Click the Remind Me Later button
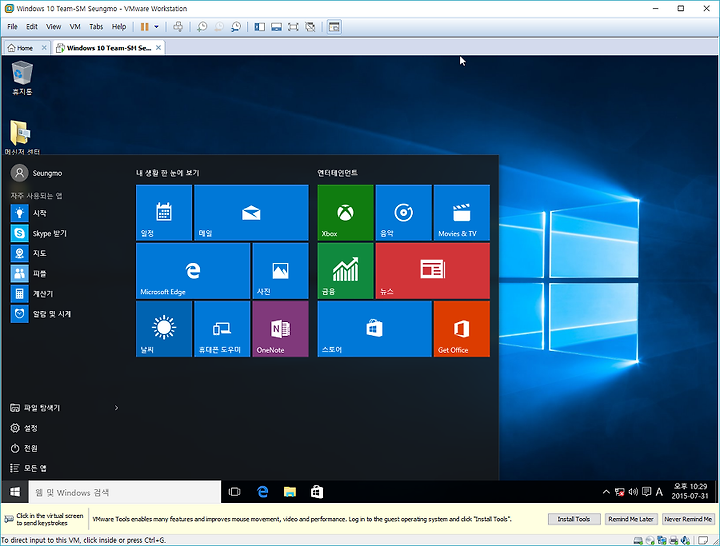Screen dimensions: 720x546 tap(631, 519)
